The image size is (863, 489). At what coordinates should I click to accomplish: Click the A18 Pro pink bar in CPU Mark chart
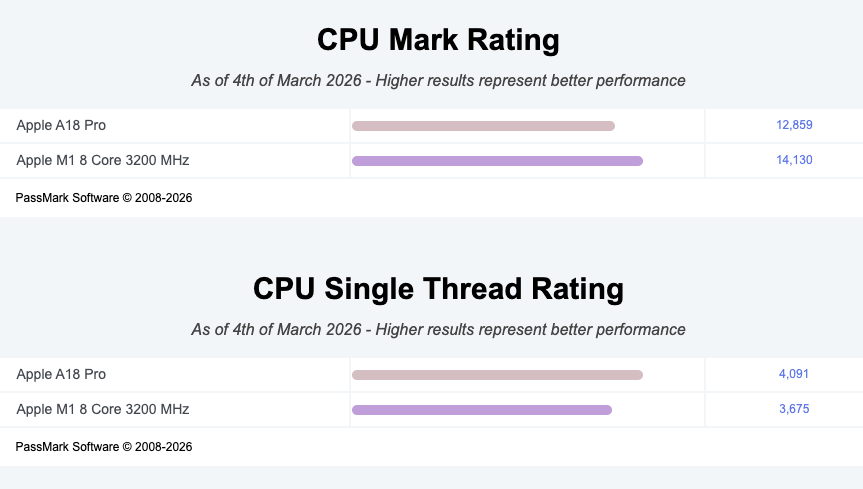[x=483, y=126]
